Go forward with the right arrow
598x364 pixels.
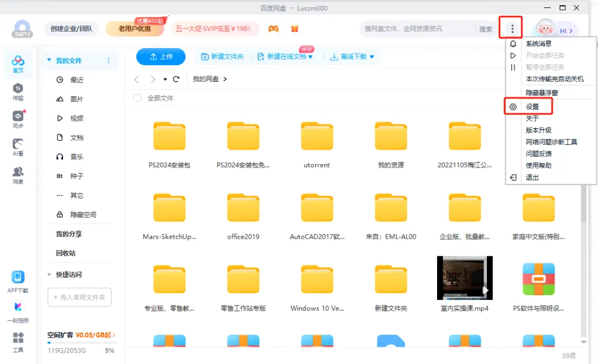point(153,79)
